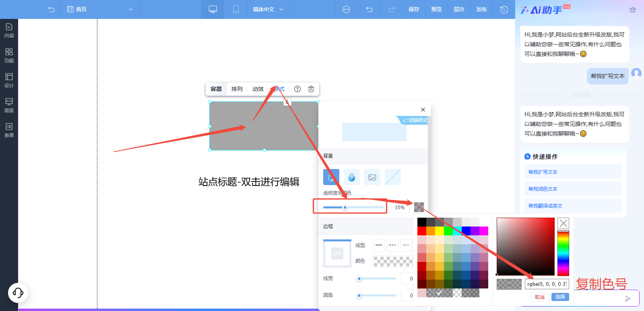
Task: Open the 表单 form sidebar panel
Action: pos(9,130)
